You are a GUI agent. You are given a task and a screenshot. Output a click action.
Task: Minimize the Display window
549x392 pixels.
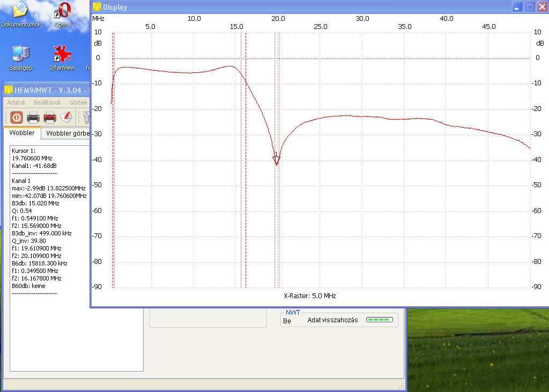coord(517,7)
